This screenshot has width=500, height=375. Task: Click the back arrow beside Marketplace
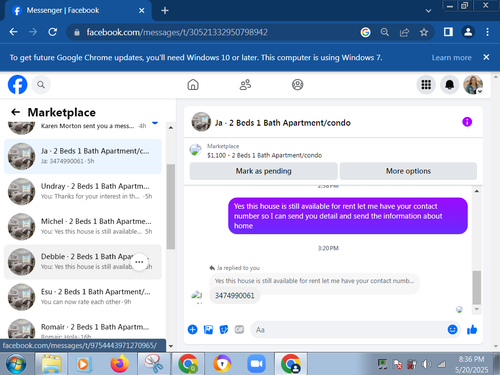coord(16,112)
